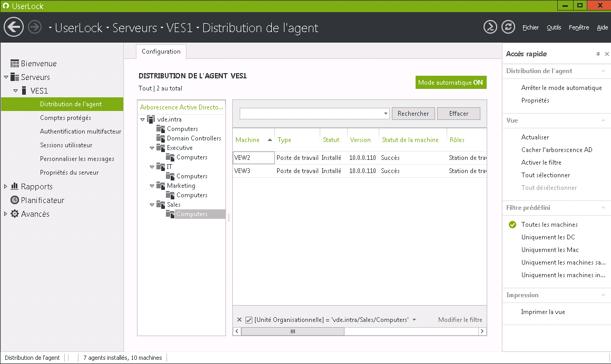Select Uniquement les DC filter
The width and height of the screenshot is (611, 364).
(x=548, y=237)
